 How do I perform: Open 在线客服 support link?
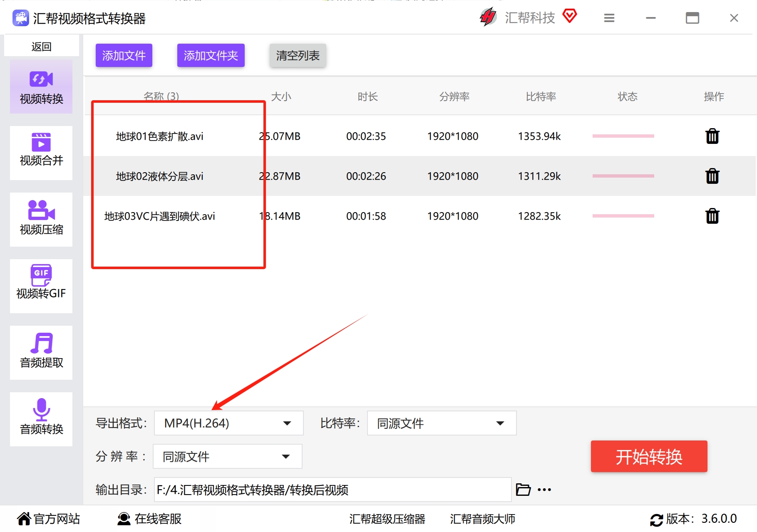[149, 519]
